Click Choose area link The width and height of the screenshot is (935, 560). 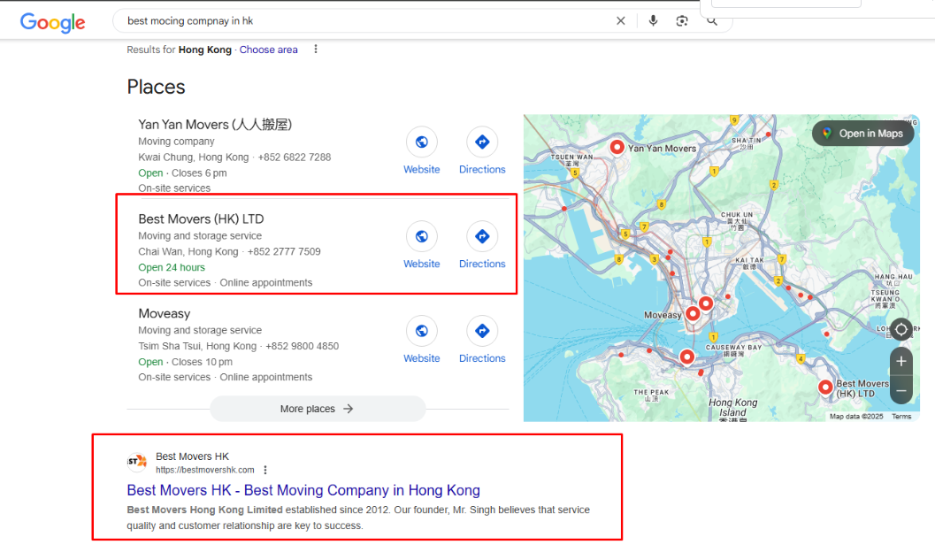tap(268, 50)
